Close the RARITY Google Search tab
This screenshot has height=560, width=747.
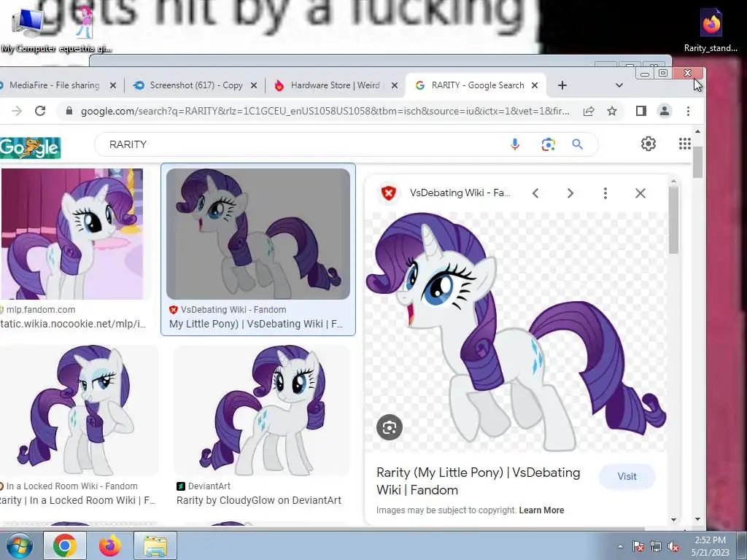(535, 85)
